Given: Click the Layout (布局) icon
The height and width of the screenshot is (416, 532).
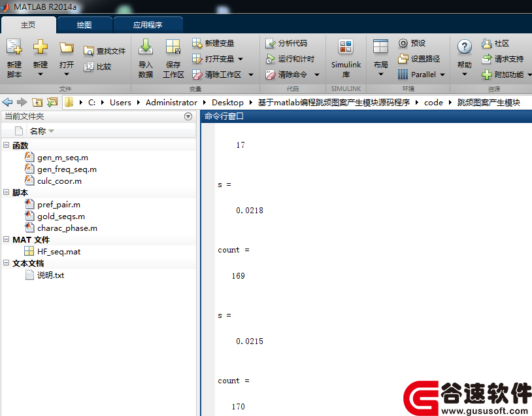Looking at the screenshot, I should coord(380,47).
